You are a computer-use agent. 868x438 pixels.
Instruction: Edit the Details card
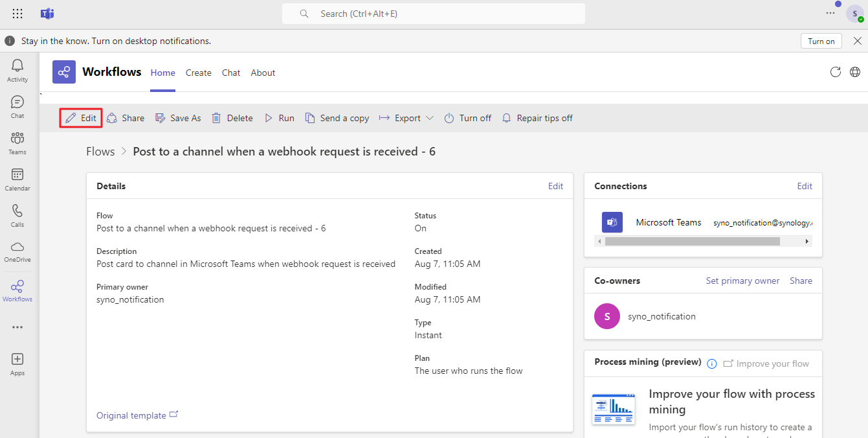tap(555, 186)
